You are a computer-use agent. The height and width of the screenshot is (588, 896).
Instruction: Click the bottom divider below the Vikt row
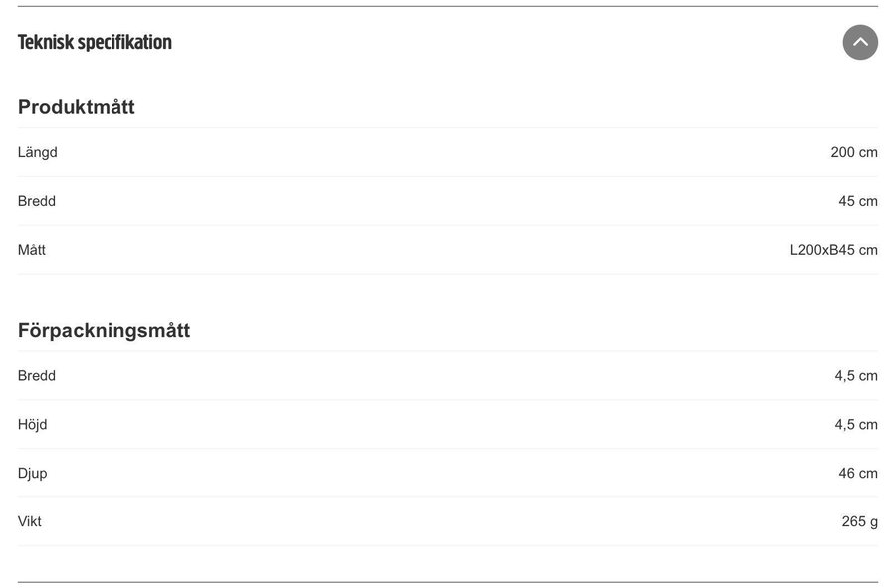pos(448,582)
